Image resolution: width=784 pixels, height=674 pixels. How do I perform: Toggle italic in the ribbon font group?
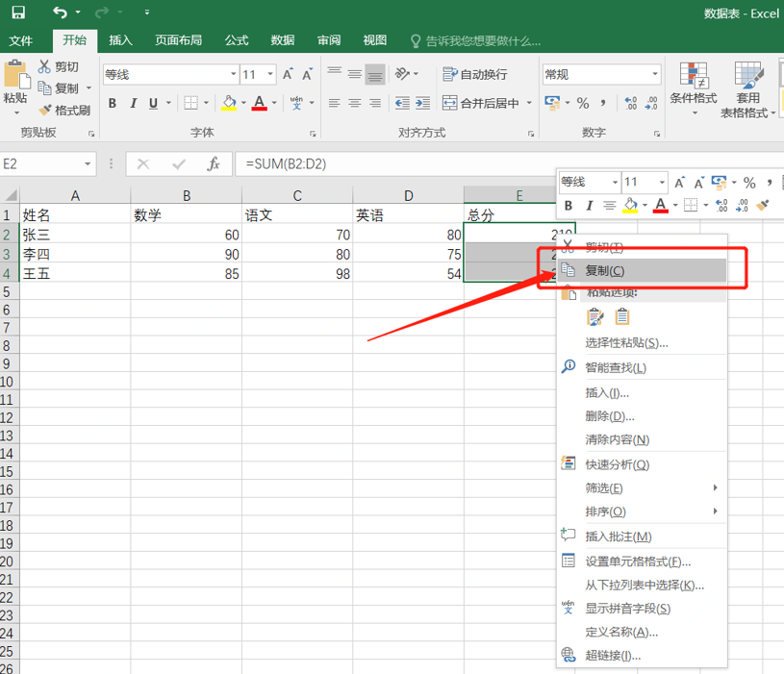pos(133,104)
